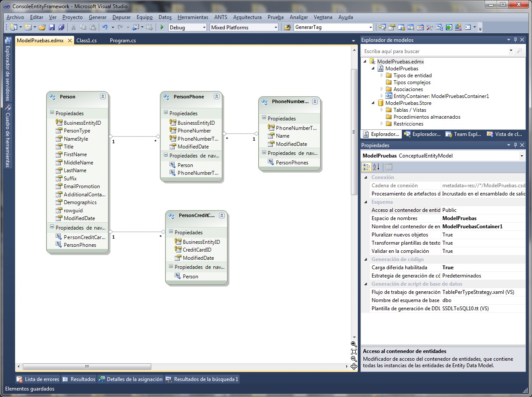Viewport: 532px width, 397px height.
Task: Expand the Tipos de entidad tree node
Action: coord(382,76)
